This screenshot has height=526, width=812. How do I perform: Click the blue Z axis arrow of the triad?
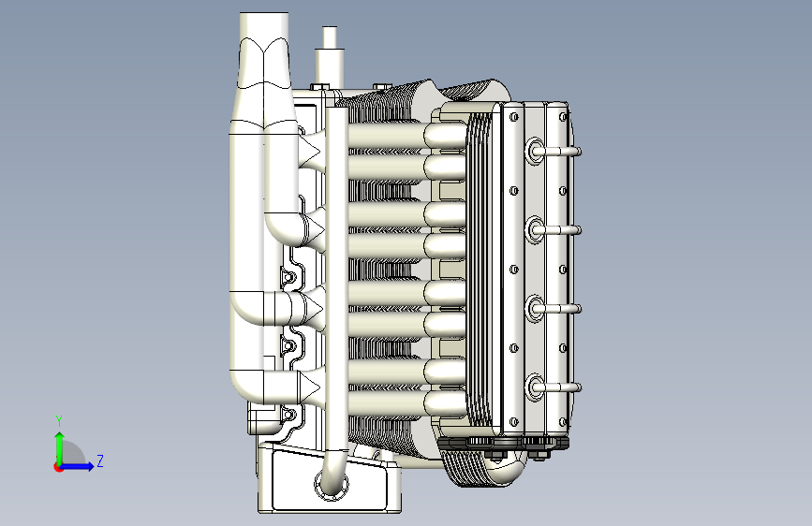point(78,466)
